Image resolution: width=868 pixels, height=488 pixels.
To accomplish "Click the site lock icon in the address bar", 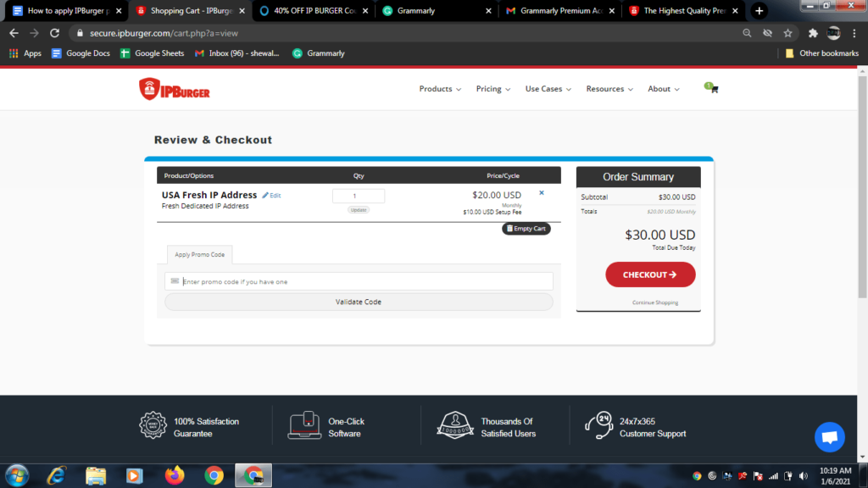I will (x=80, y=33).
